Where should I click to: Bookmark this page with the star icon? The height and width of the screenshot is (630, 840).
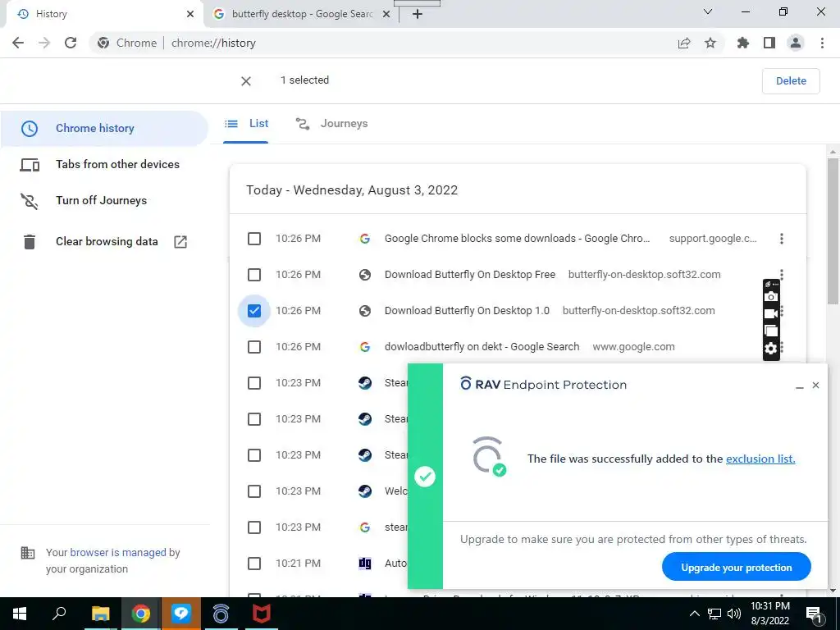710,43
